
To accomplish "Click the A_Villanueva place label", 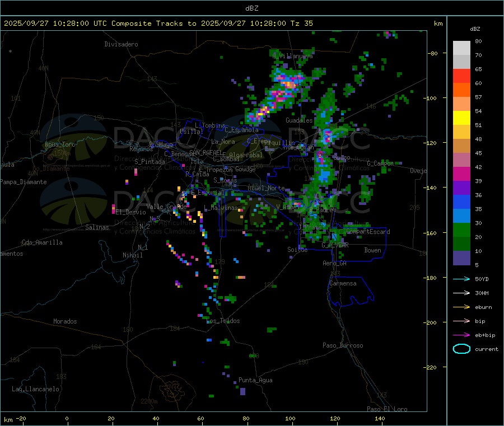I will 292,56.
